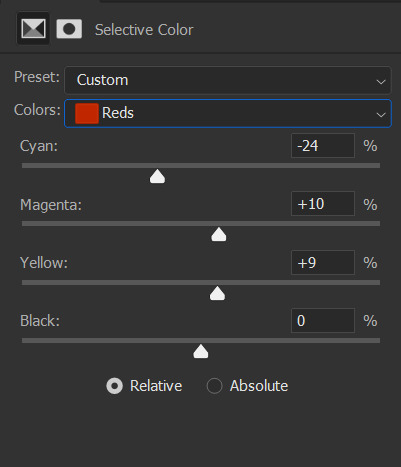This screenshot has height=467, width=401.
Task: Click the Magenta slider handle
Action: click(219, 234)
